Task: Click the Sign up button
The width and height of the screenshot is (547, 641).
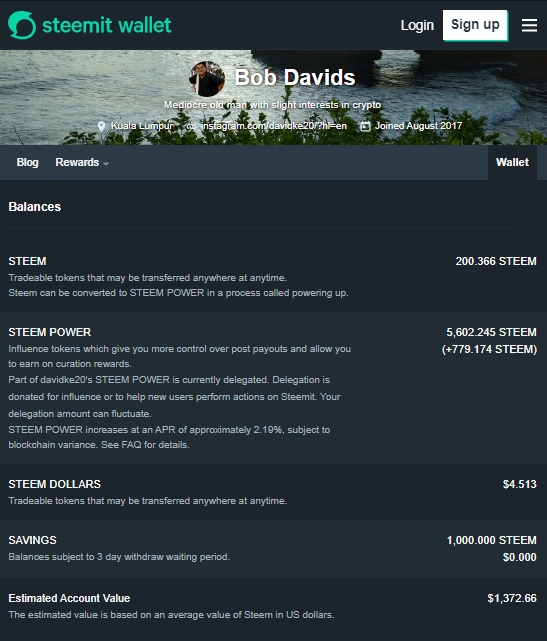Action: coord(475,25)
